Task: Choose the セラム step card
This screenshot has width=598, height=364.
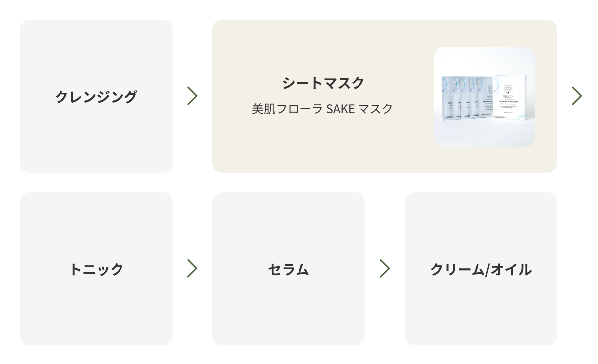Action: pyautogui.click(x=289, y=269)
